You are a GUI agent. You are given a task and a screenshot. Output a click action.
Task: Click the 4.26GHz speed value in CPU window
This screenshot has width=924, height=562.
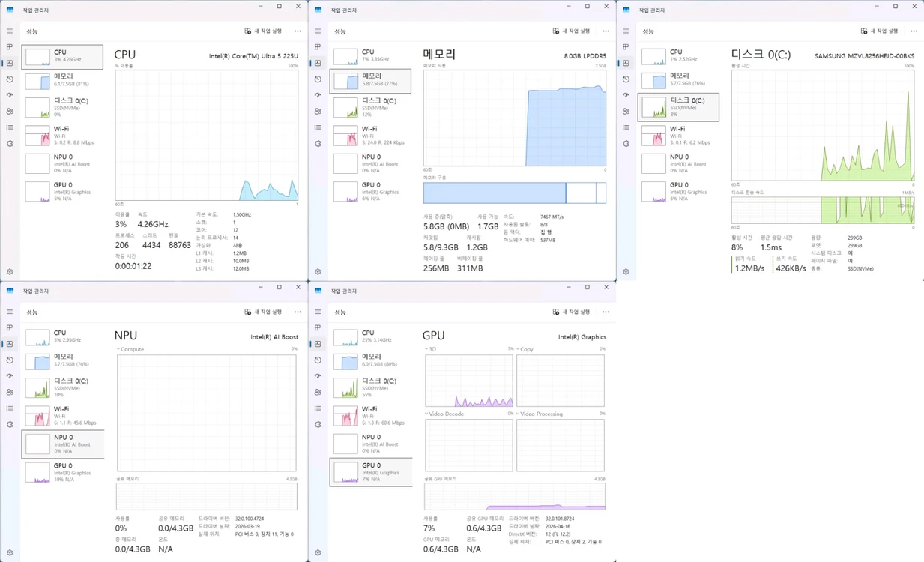[153, 224]
